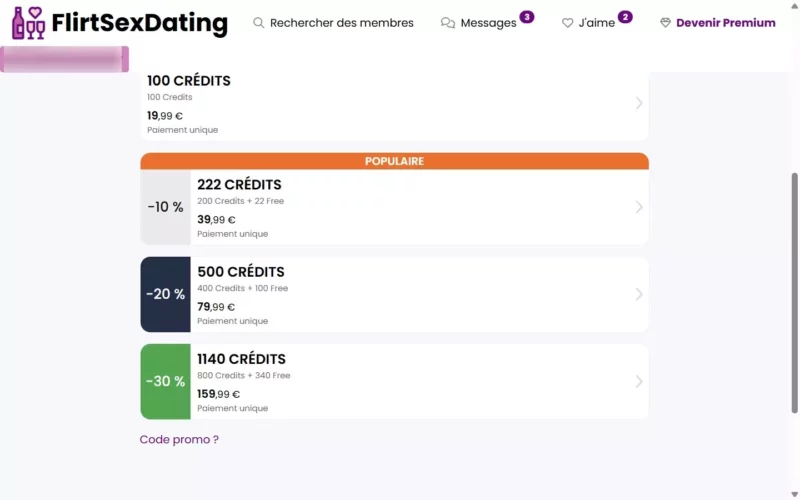
Task: Go to Messages in navigation
Action: (488, 23)
